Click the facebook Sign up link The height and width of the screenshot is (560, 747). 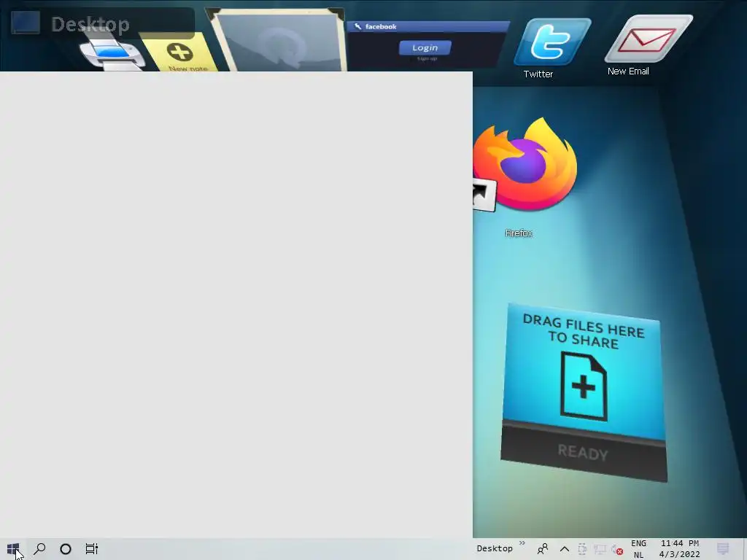(427, 58)
